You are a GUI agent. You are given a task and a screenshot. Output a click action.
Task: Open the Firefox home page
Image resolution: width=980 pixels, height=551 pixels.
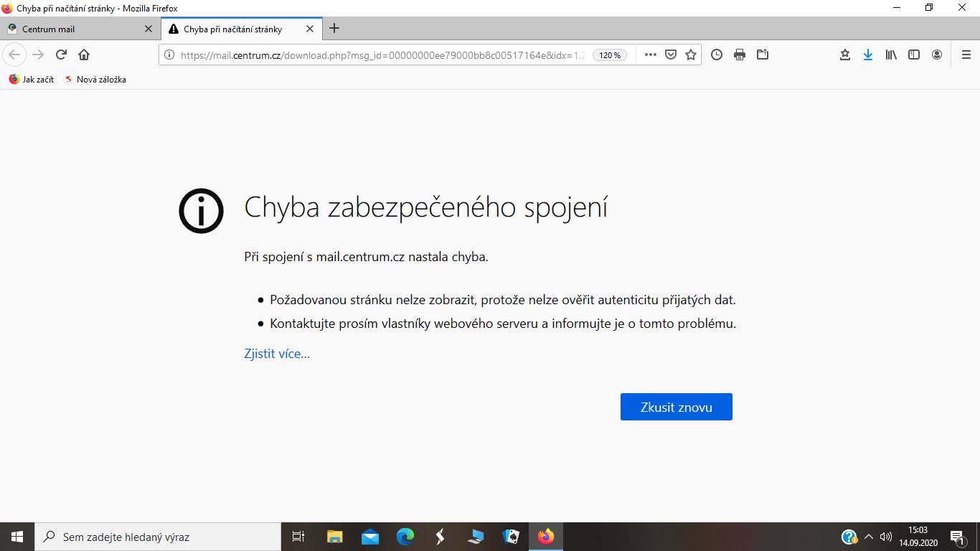[84, 55]
